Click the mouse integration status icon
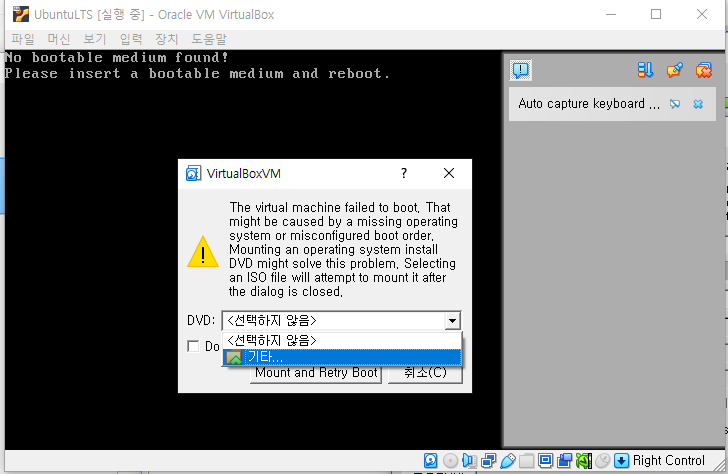This screenshot has width=728, height=474. tap(603, 461)
